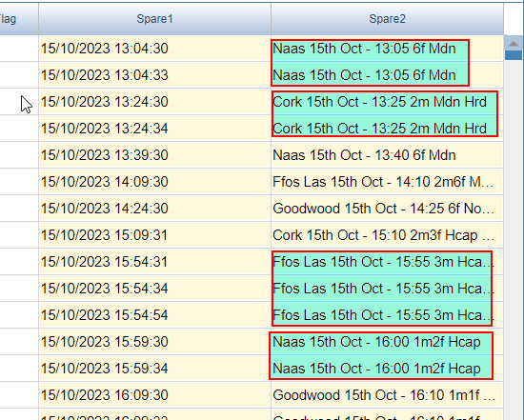The image size is (524, 420).
Task: Select Ffos Las 15:55 3m cell beside 15:54:34
Action: (x=387, y=289)
